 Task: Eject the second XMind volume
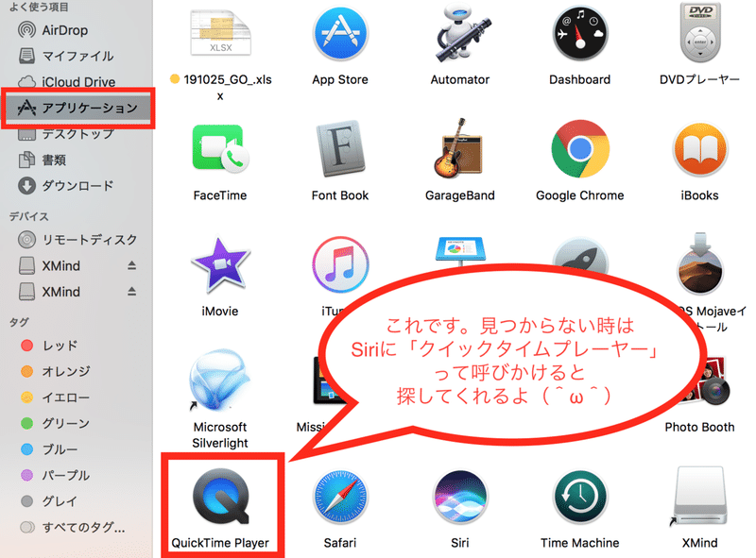[x=131, y=292]
